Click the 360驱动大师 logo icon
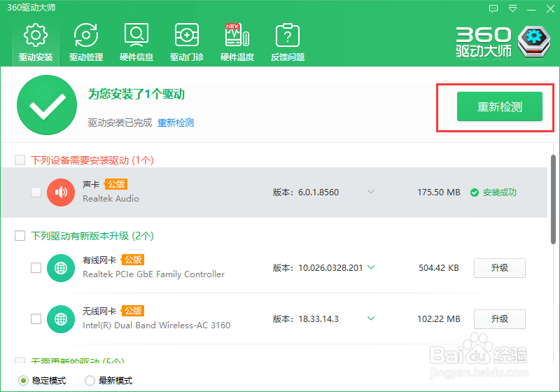The image size is (560, 392). pyautogui.click(x=534, y=41)
